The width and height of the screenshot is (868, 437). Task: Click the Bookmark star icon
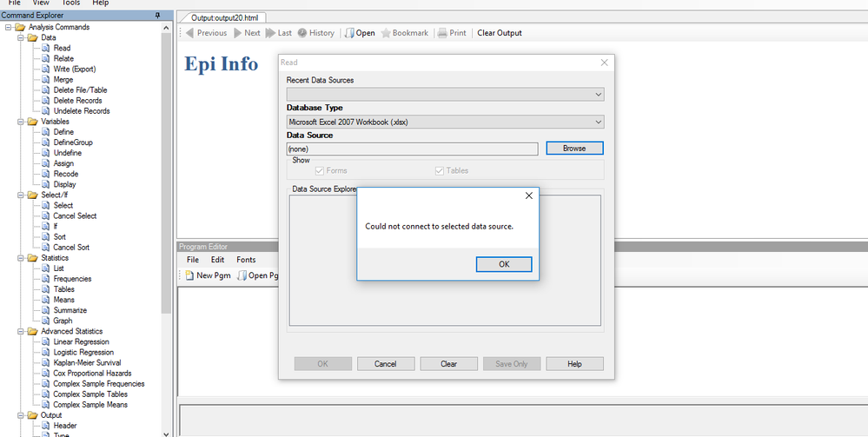(386, 33)
